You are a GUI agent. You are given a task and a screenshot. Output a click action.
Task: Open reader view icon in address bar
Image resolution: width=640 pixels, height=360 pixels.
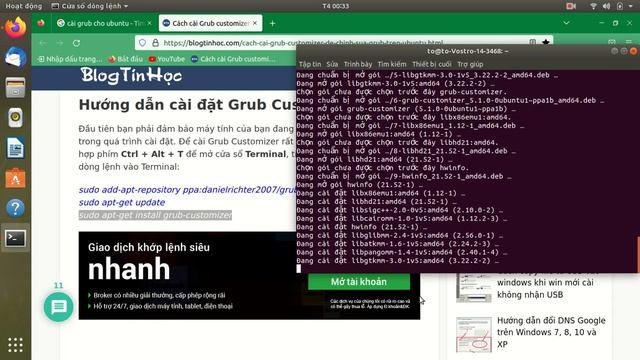(533, 42)
